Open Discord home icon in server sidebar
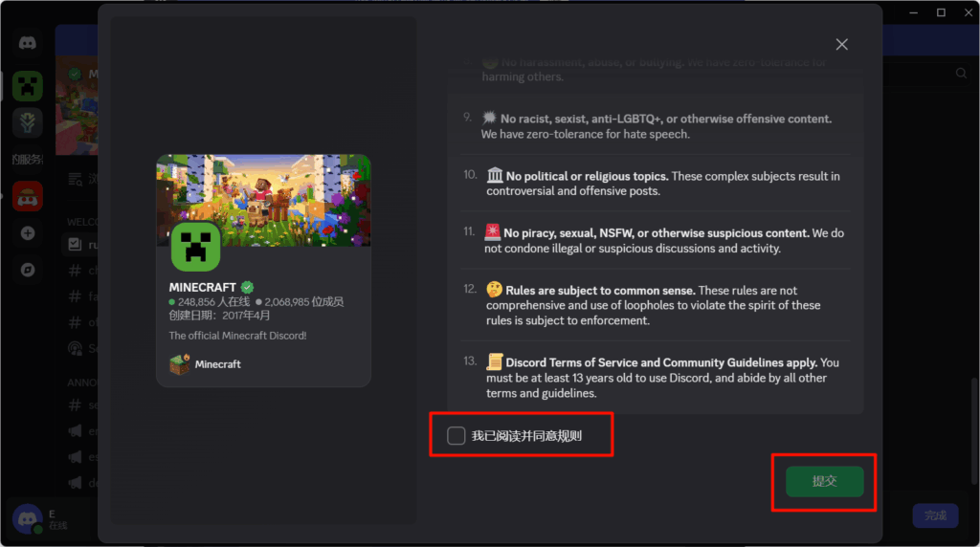Screen dimensions: 980x547 point(28,43)
